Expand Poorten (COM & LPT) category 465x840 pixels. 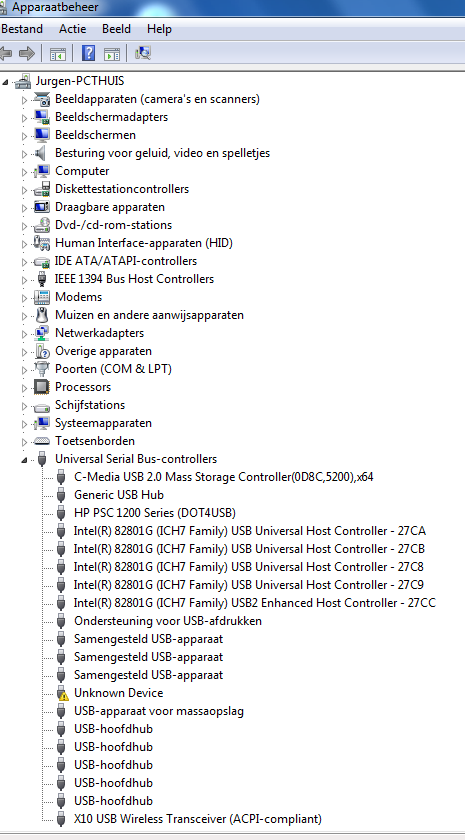[x=24, y=370]
